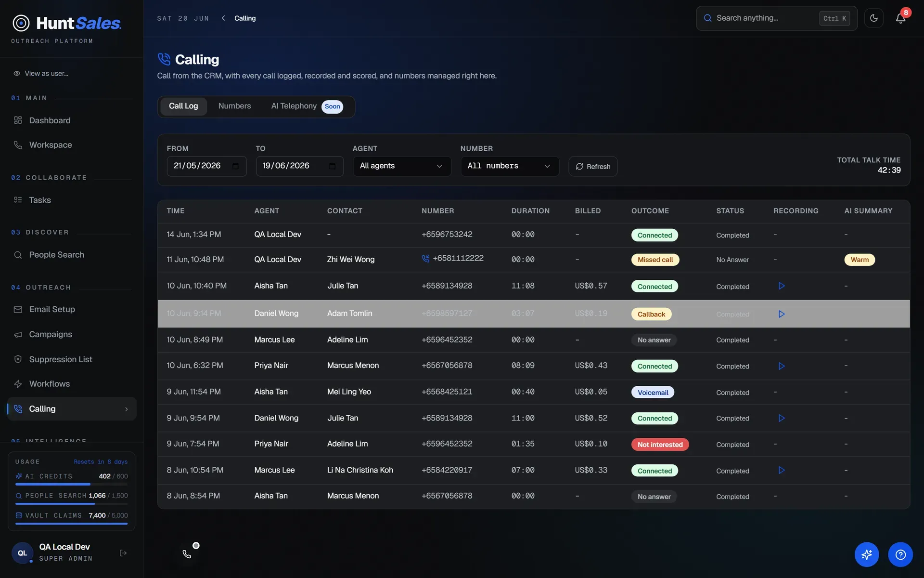
Task: Log out using the sign-out icon
Action: pos(123,553)
